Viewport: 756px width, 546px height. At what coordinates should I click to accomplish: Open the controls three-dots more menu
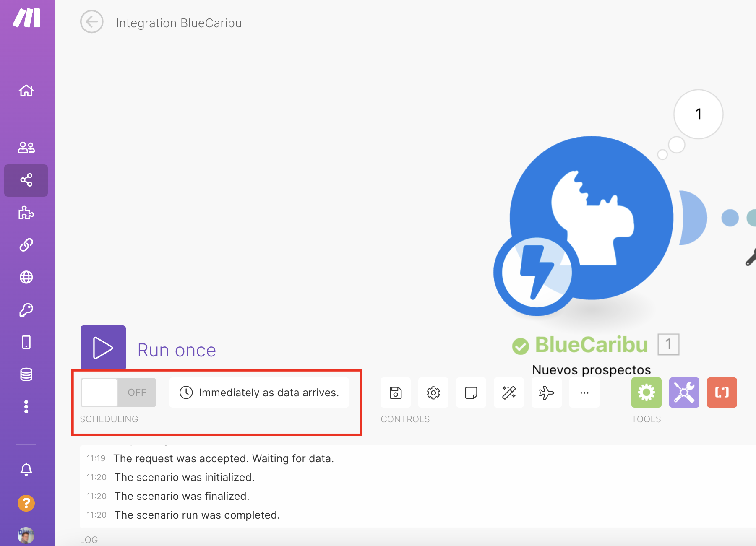click(x=584, y=393)
